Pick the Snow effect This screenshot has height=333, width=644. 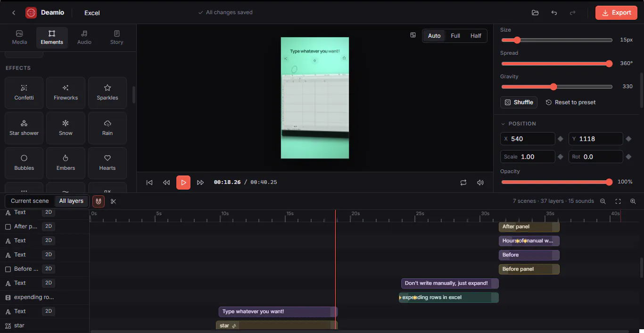point(66,128)
